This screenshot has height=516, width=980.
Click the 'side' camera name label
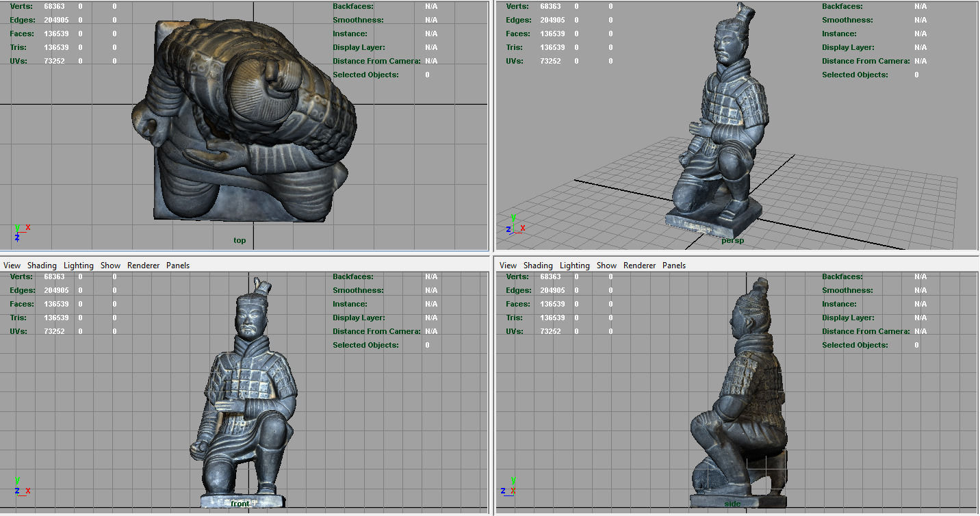click(732, 504)
